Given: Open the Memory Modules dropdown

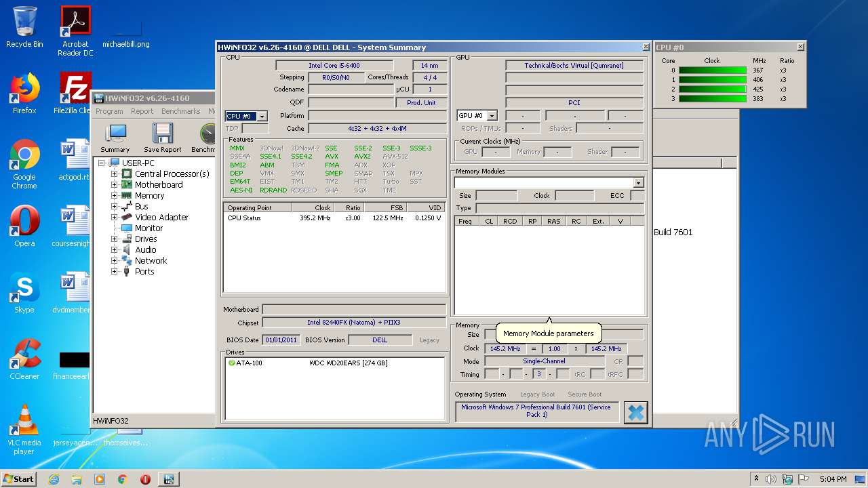Looking at the screenshot, I should tap(638, 183).
